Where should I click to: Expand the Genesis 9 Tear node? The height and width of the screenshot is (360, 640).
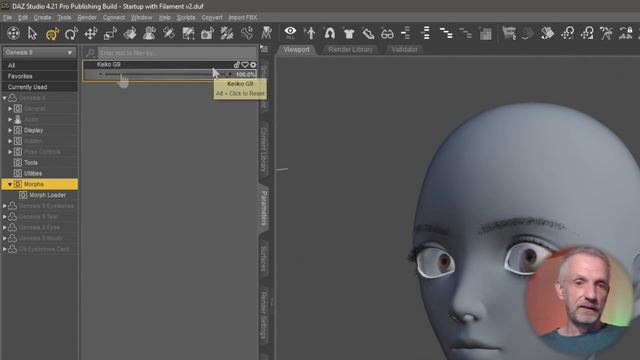pyautogui.click(x=4, y=217)
